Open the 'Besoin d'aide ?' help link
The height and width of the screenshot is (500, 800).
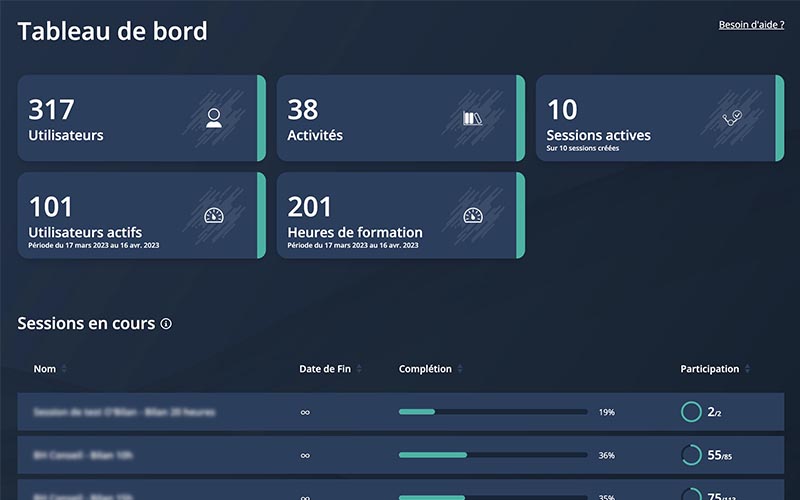pos(751,24)
